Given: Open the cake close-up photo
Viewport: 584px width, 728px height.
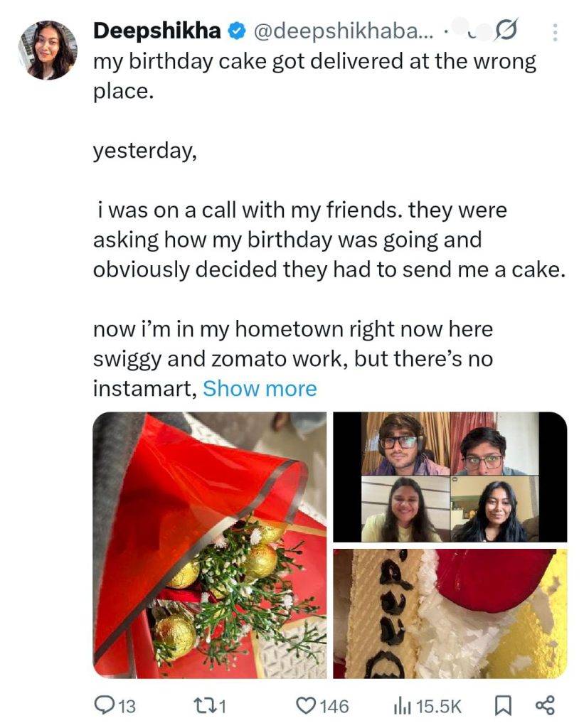Looking at the screenshot, I should 450,614.
